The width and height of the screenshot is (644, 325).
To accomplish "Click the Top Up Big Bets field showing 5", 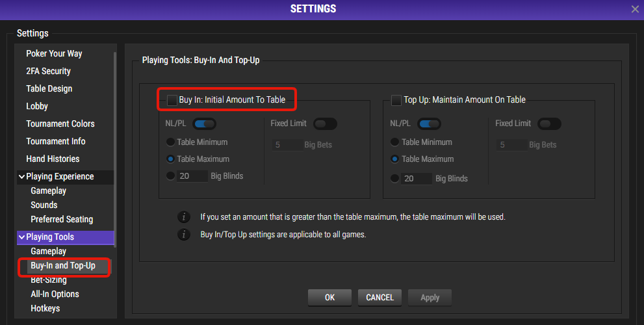I will [x=512, y=145].
